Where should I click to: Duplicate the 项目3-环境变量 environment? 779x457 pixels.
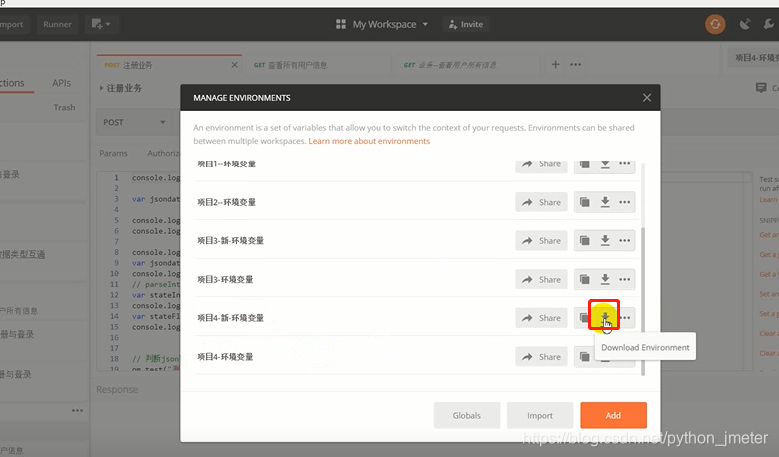[x=585, y=279]
